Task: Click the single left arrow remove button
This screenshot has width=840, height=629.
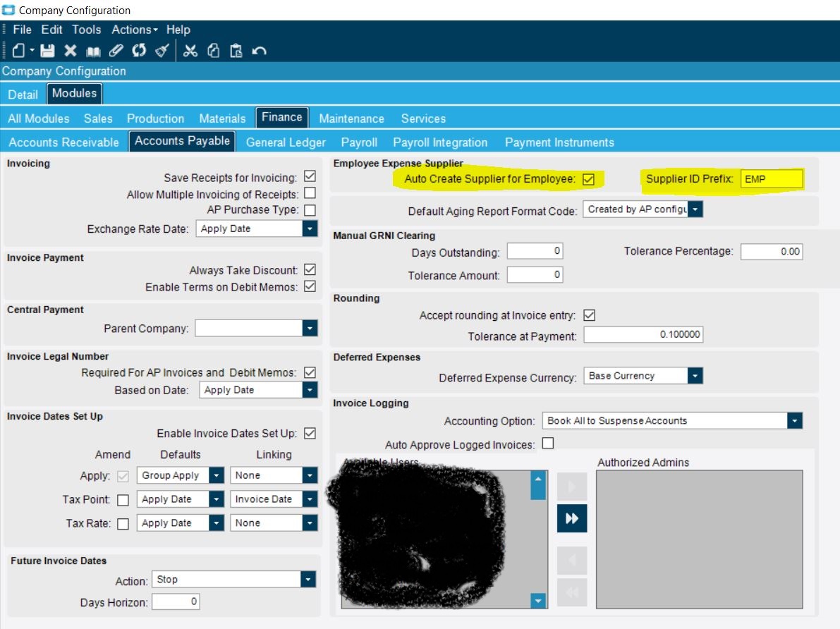Action: (571, 561)
